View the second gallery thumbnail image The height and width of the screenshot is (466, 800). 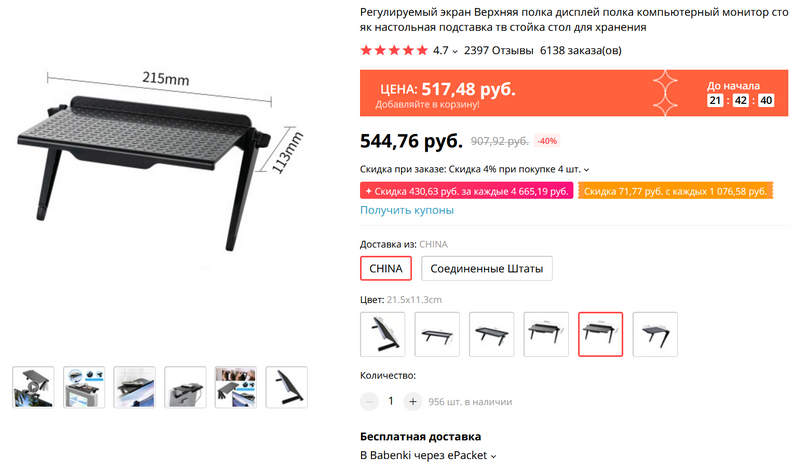click(84, 387)
